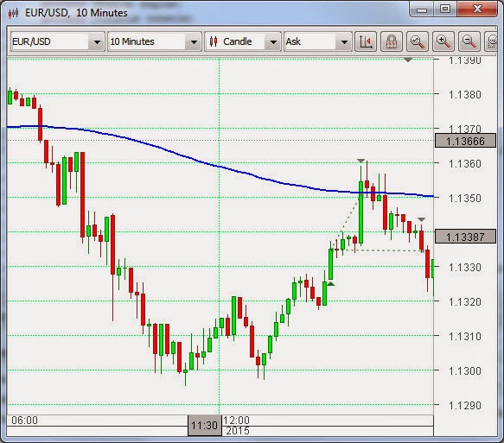Click the candlestick icon in the title bar
Screen dimensions: 504x443
tap(14, 13)
